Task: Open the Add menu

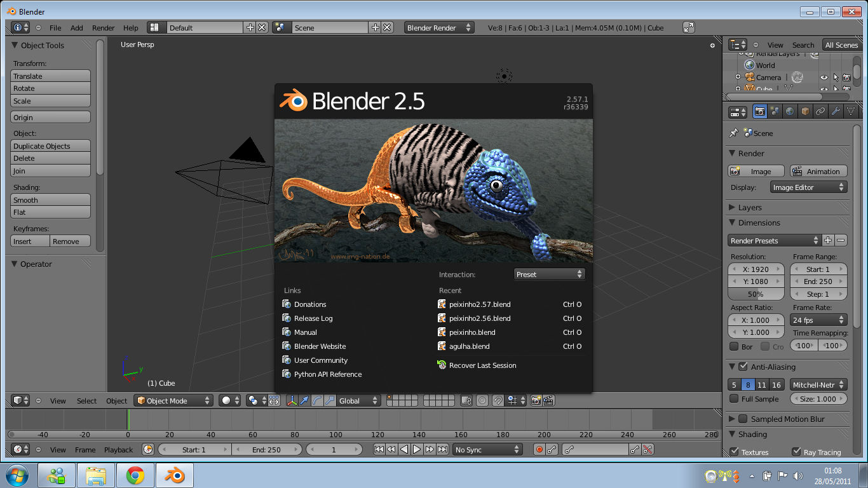Action: coord(77,28)
